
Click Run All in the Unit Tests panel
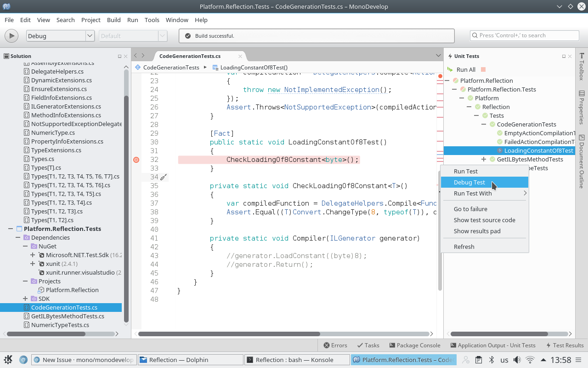466,69
